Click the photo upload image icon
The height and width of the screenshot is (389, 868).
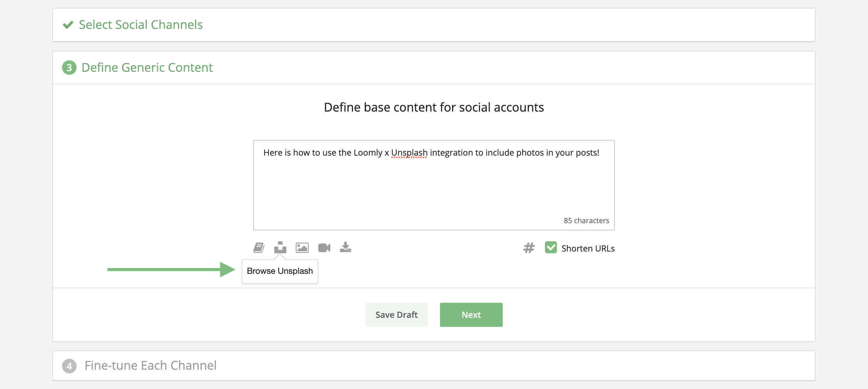[x=302, y=248]
